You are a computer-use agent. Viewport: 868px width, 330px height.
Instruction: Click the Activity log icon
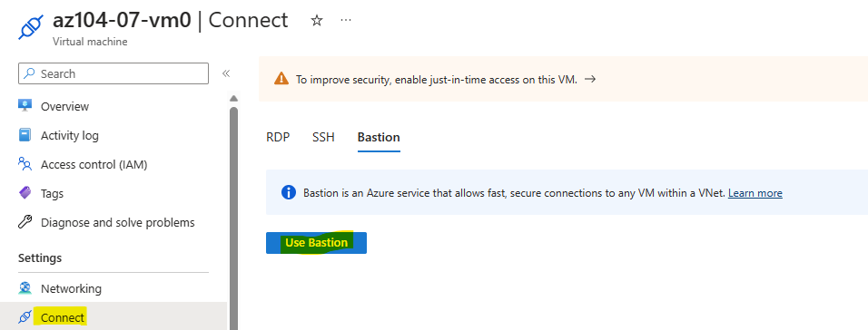click(x=25, y=135)
